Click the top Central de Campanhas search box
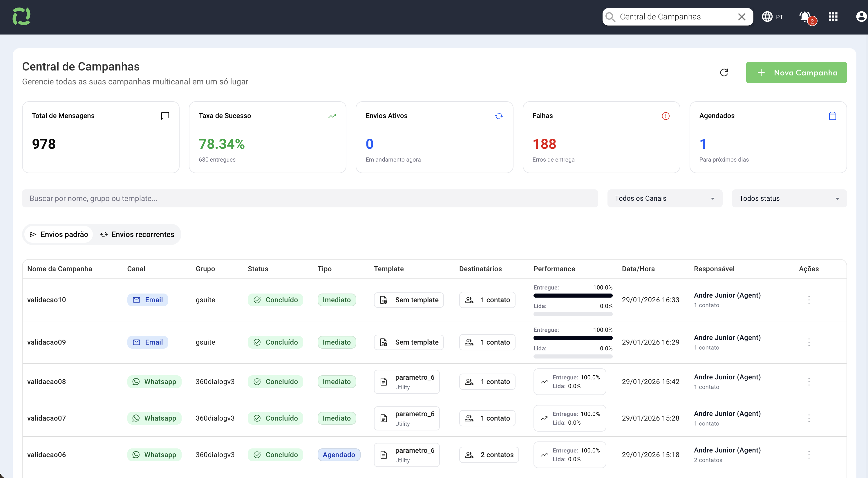Image resolution: width=868 pixels, height=478 pixels. [678, 17]
